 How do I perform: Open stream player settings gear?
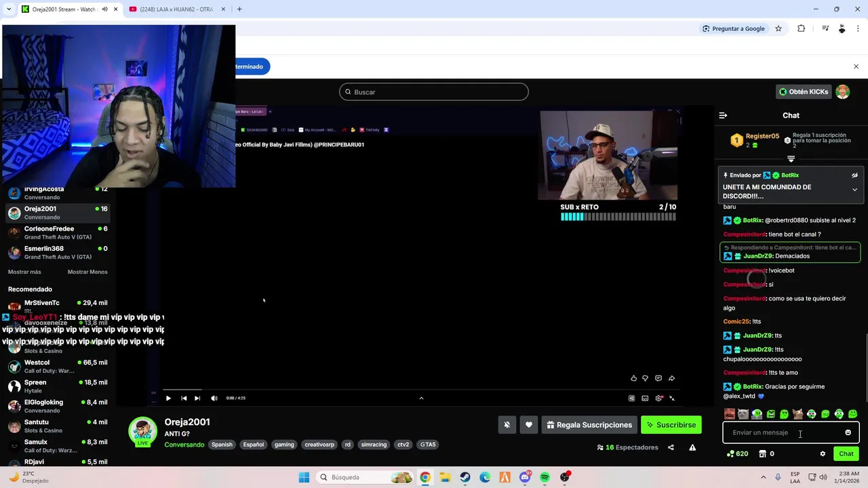658,399
